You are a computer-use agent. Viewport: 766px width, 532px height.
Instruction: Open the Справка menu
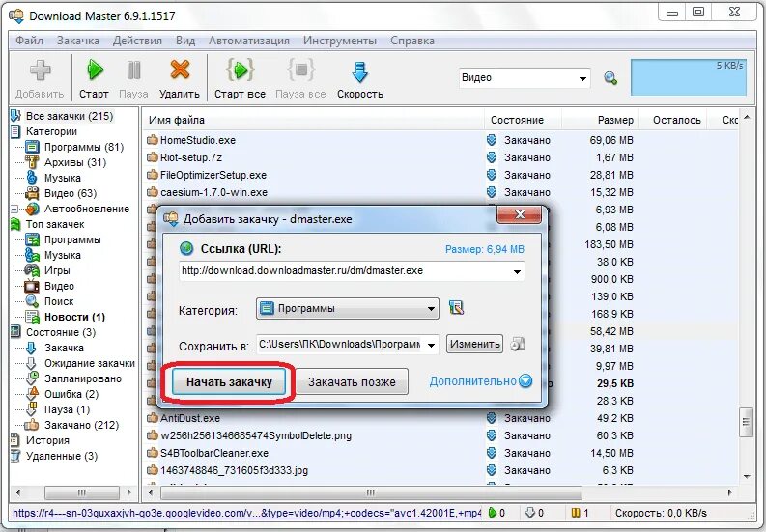click(x=412, y=41)
